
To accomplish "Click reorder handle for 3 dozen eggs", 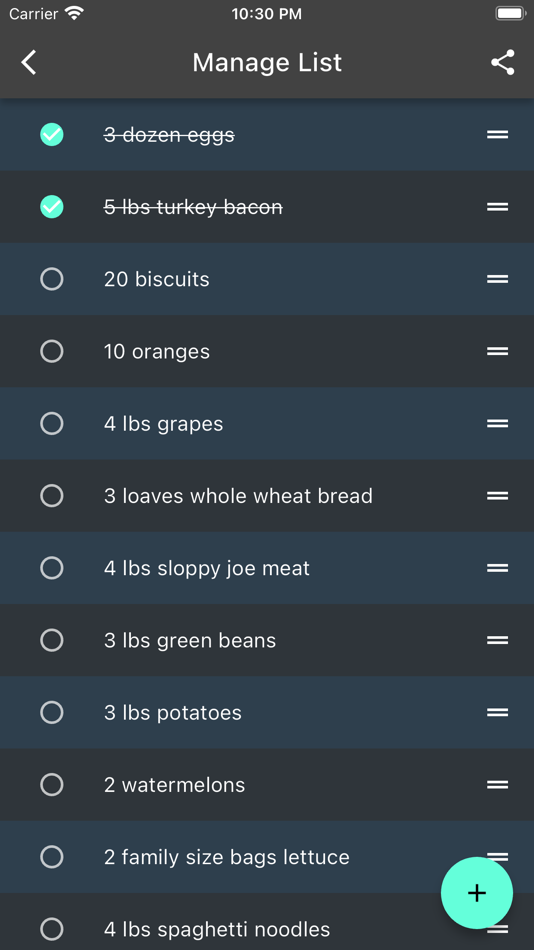I will point(498,135).
